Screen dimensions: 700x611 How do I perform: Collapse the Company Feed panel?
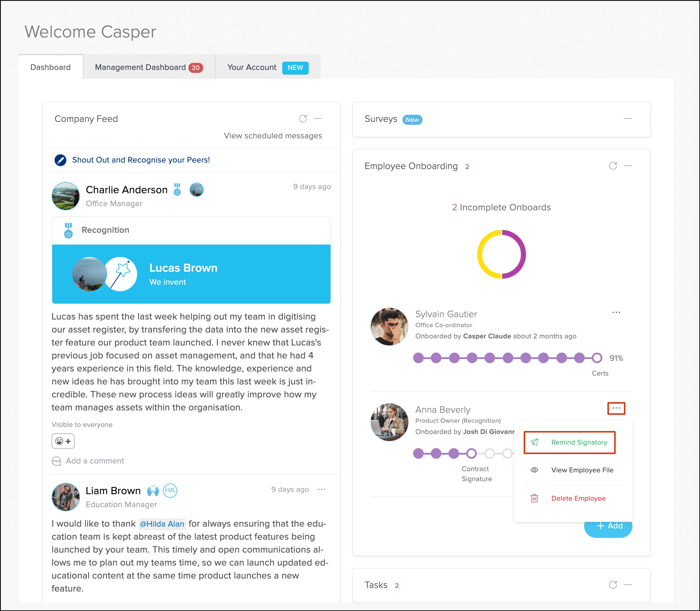pyautogui.click(x=318, y=119)
